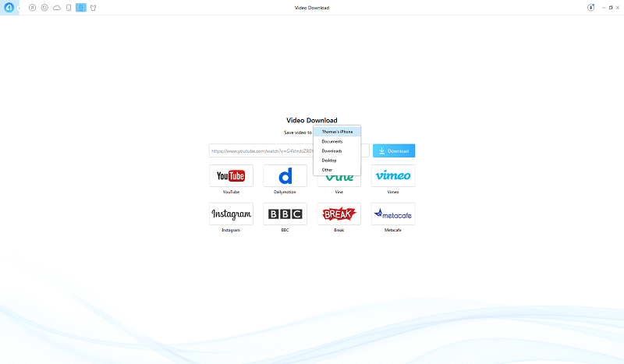
Task: Open the iCloud content cloud icon
Action: click(57, 8)
